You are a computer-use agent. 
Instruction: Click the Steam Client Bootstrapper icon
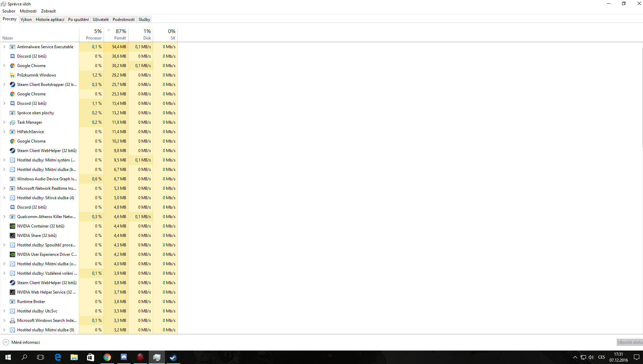pos(12,85)
